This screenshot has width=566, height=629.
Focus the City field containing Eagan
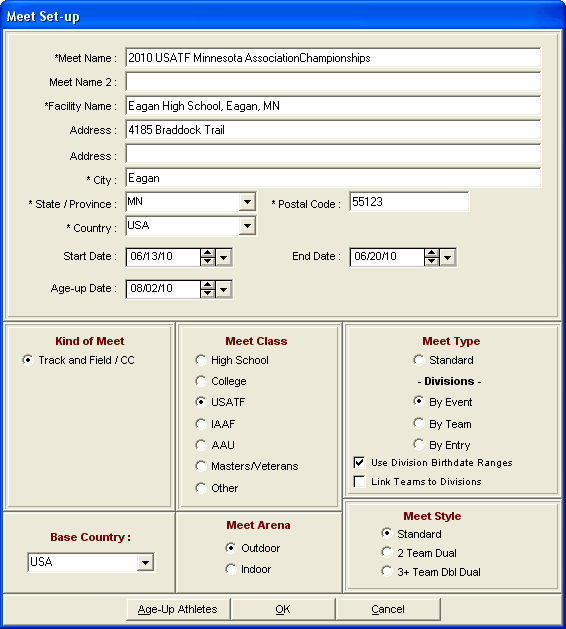pos(333,178)
